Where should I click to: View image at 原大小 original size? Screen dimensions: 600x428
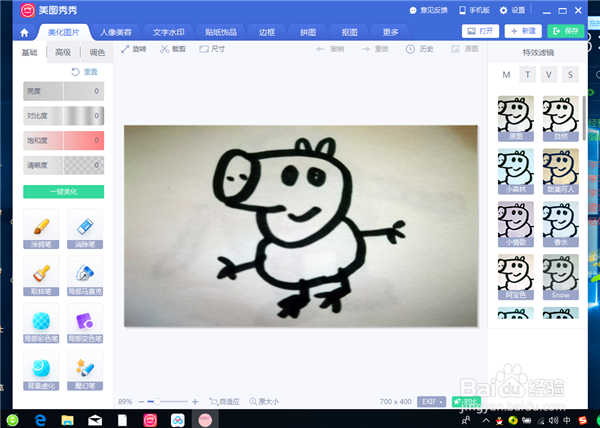[264, 402]
